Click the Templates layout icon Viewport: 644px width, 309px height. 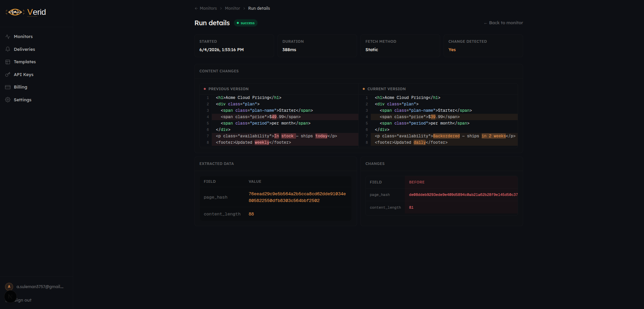click(x=8, y=62)
